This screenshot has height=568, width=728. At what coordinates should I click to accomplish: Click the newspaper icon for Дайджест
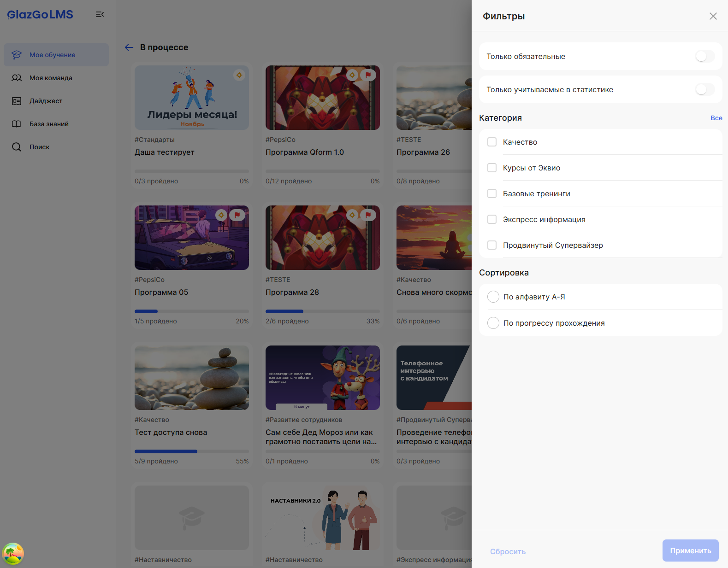click(x=17, y=101)
